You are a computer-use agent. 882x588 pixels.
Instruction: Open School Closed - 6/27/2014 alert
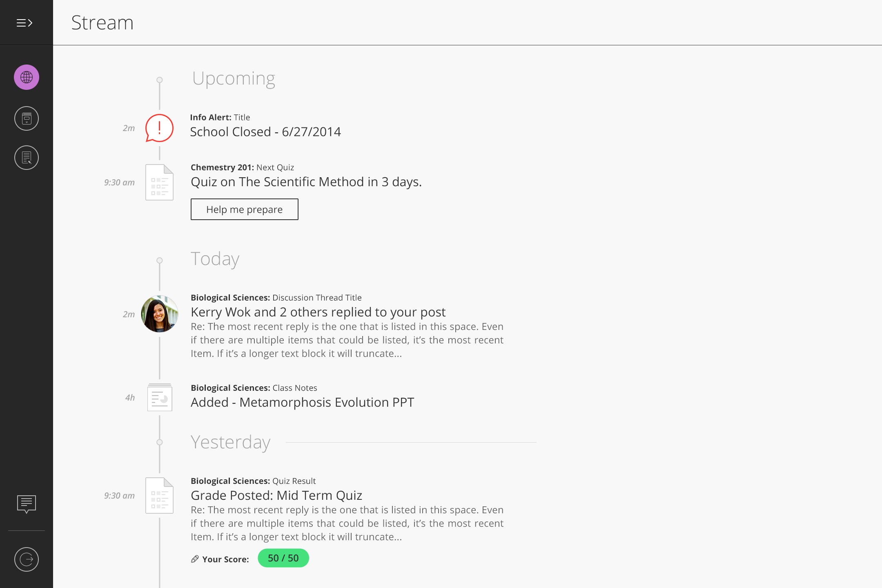pyautogui.click(x=265, y=132)
